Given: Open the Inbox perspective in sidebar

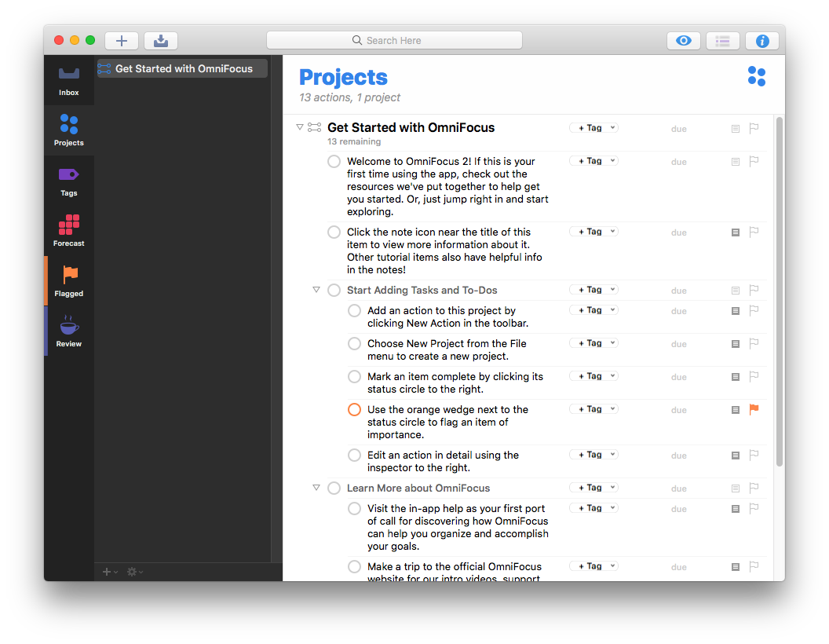Looking at the screenshot, I should (69, 80).
